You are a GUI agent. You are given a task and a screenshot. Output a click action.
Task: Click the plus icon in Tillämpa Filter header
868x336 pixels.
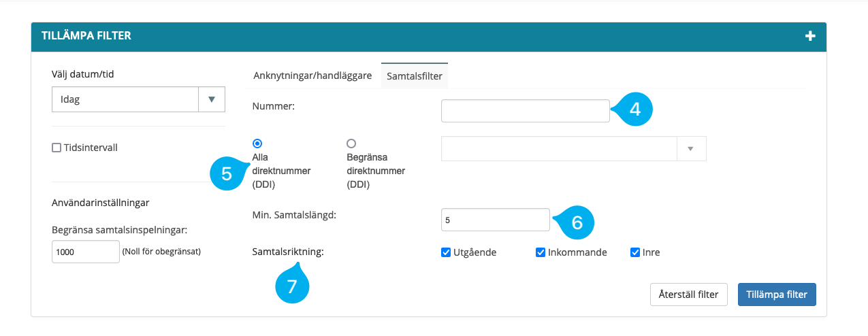tap(810, 36)
